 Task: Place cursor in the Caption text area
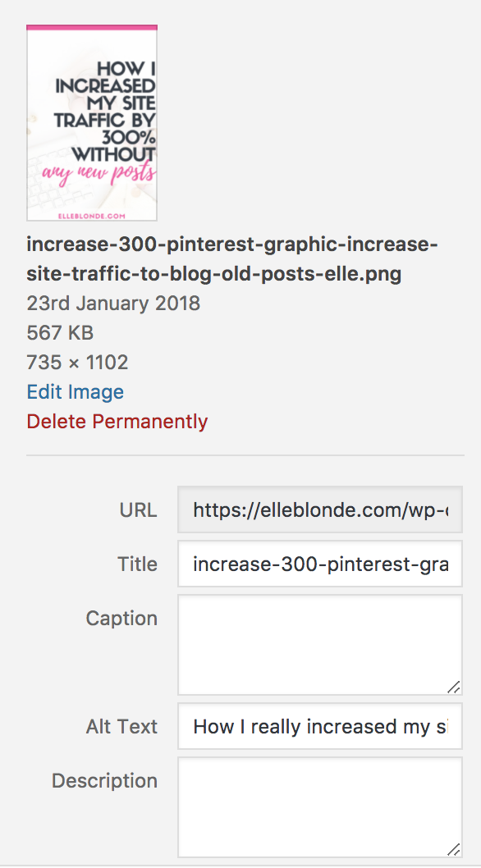(x=320, y=645)
